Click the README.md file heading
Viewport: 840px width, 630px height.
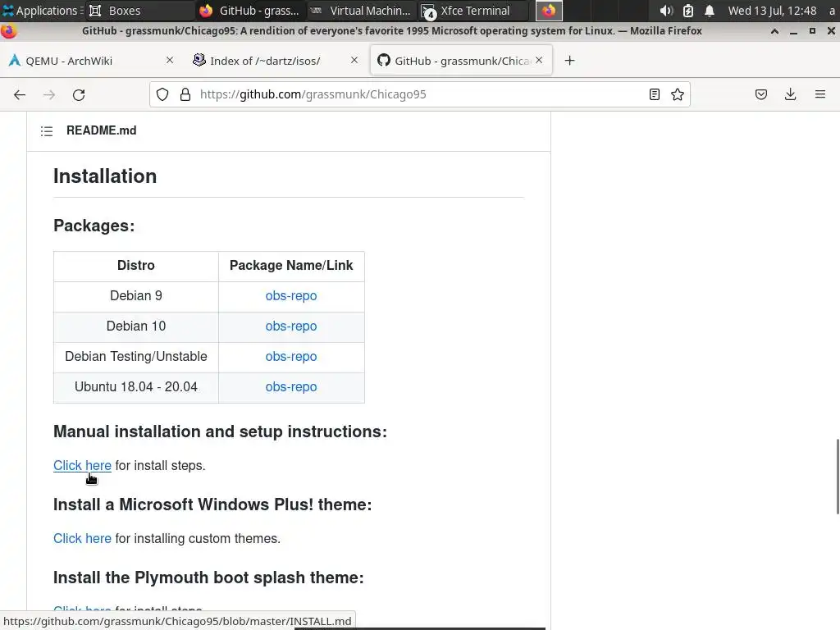pyautogui.click(x=101, y=130)
